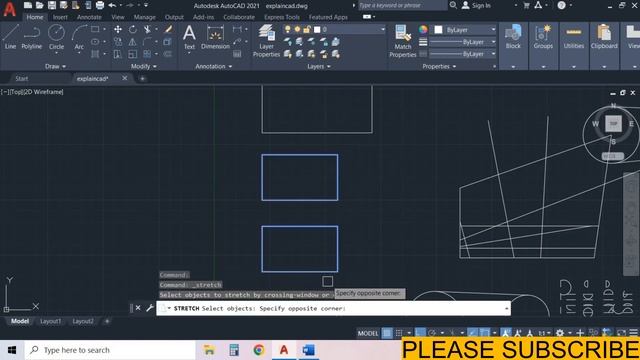
Task: Open the Manage ribbon tab
Action: [144, 17]
